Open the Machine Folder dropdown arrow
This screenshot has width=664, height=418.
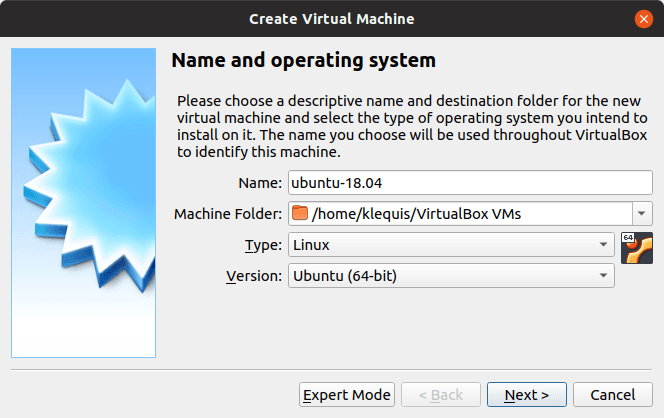pos(642,213)
